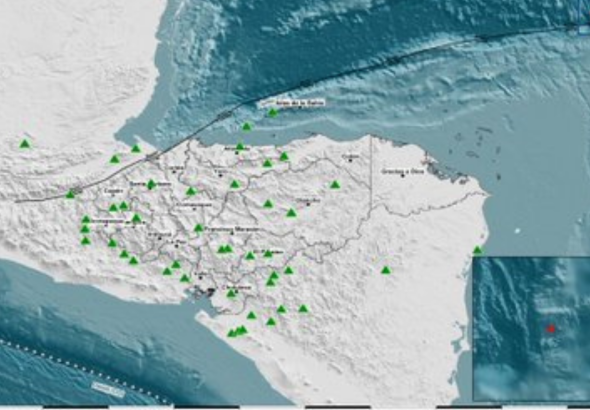This screenshot has width=590, height=410.
Task: Click the Islas de la Bahía label
Action: [300, 103]
